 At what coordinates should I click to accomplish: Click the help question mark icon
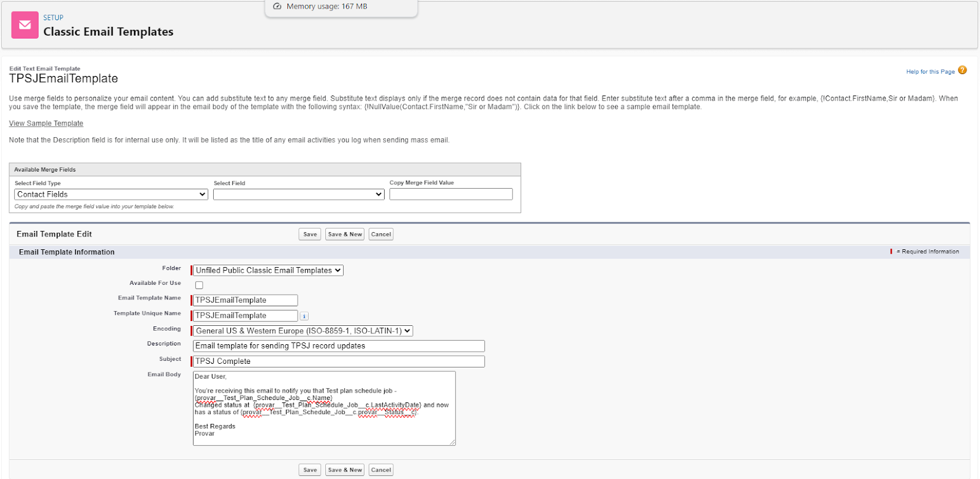point(962,70)
